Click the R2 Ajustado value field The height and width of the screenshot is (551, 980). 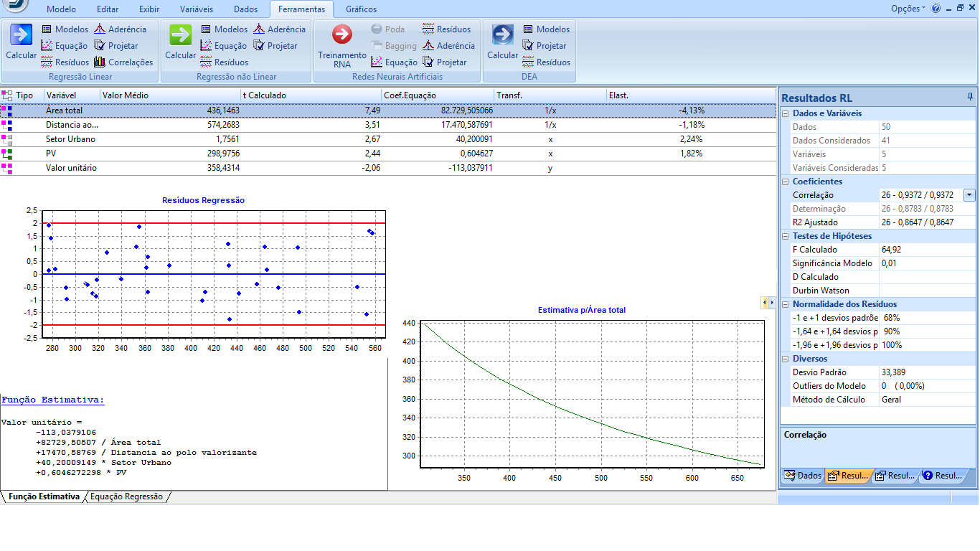(928, 222)
